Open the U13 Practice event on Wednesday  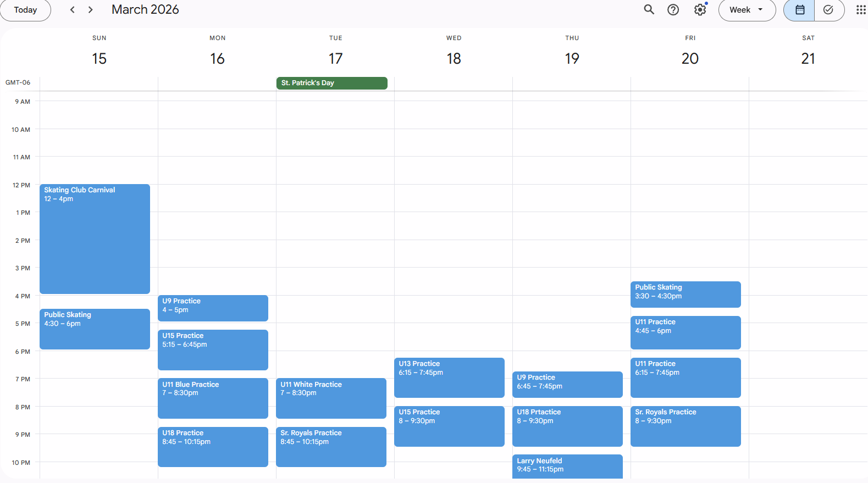(x=449, y=377)
